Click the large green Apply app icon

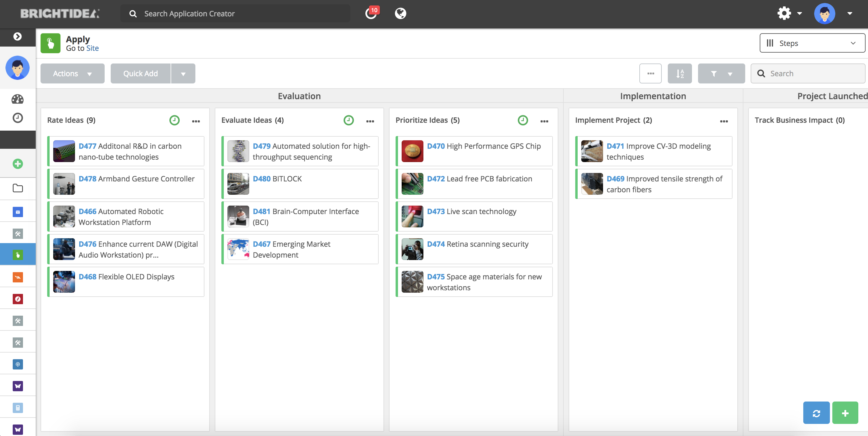[51, 43]
